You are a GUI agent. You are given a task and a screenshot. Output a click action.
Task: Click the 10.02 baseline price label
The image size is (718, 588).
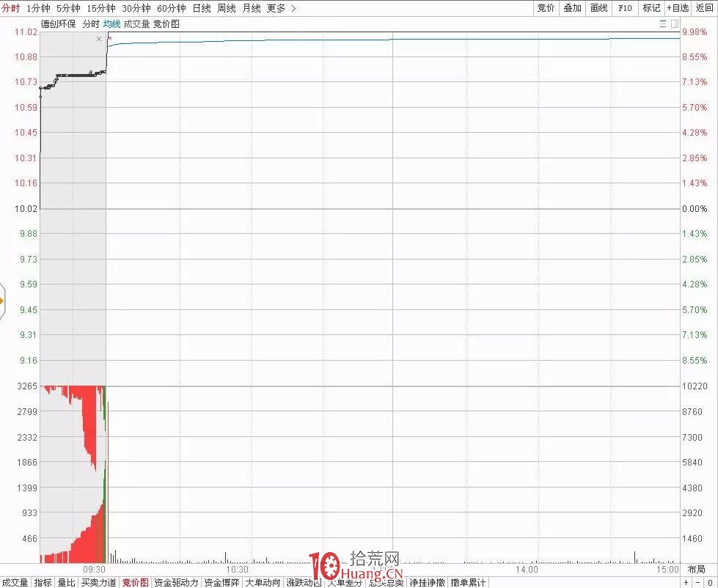(26, 209)
